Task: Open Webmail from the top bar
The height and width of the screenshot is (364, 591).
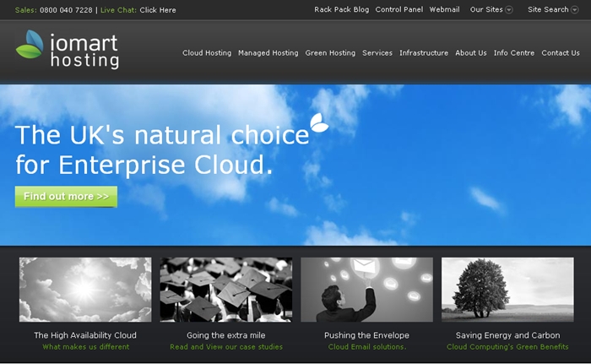Action: click(x=444, y=10)
